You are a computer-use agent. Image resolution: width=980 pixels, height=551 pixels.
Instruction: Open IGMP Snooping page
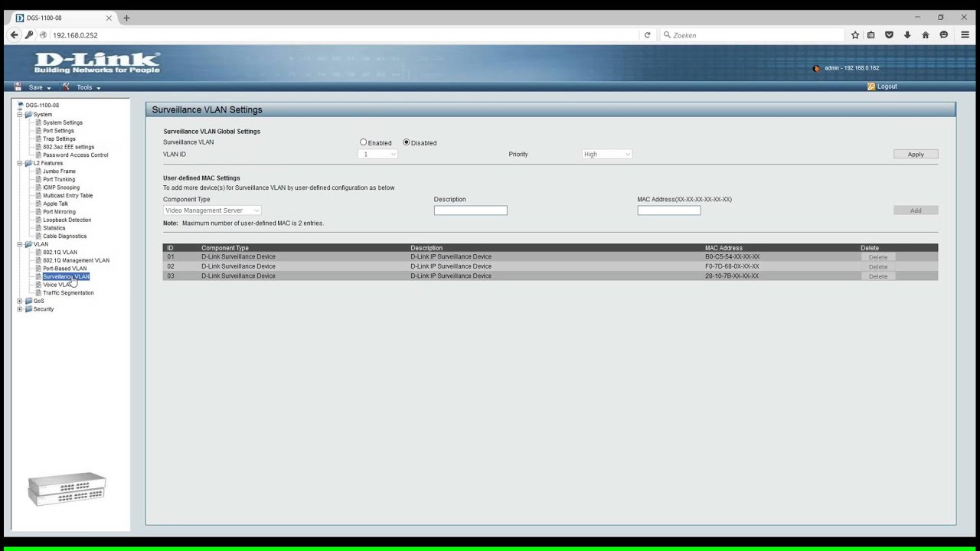[x=61, y=187]
